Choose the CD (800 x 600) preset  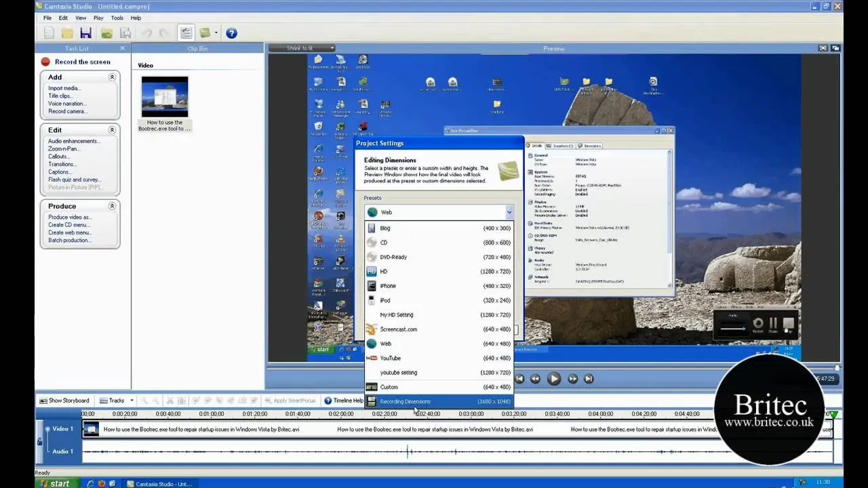[x=439, y=243]
